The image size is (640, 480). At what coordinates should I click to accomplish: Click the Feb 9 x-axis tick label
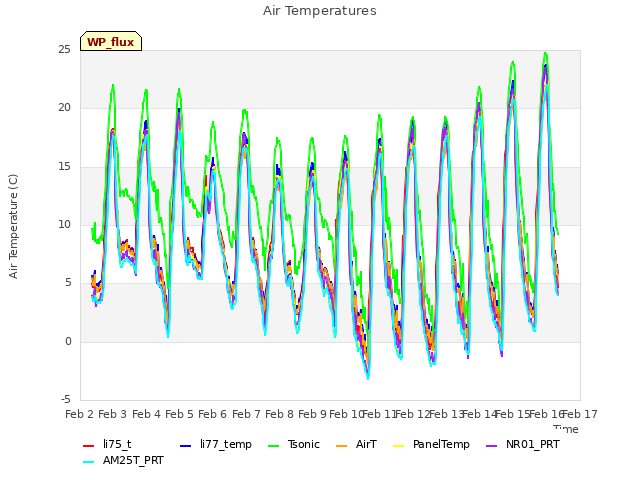pos(312,414)
